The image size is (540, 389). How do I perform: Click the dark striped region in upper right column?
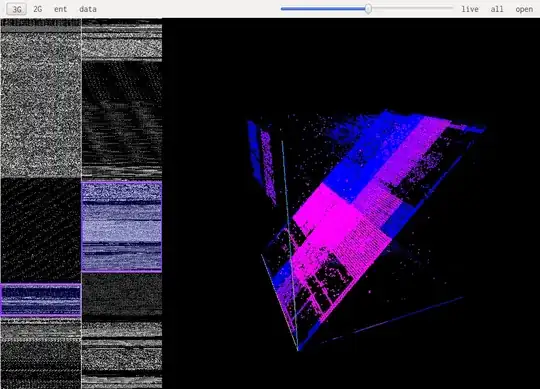tap(122, 114)
